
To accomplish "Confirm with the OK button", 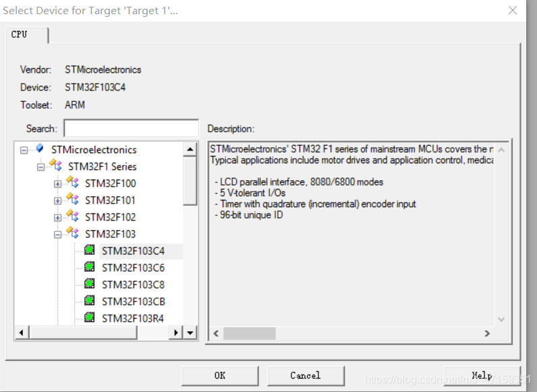I will 220,376.
